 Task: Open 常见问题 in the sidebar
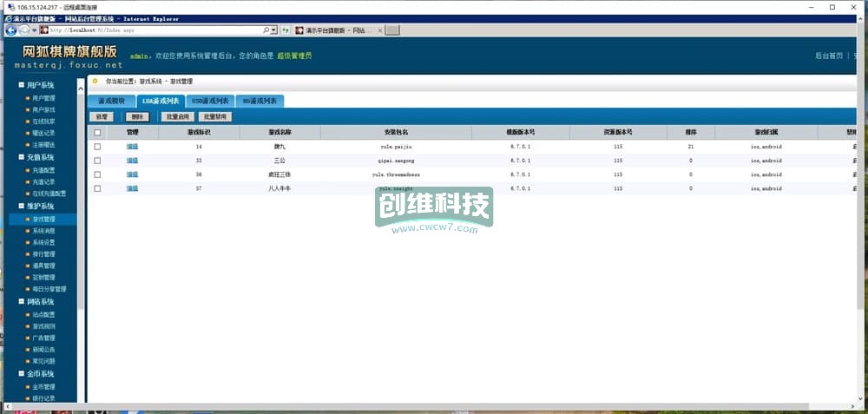[43, 361]
